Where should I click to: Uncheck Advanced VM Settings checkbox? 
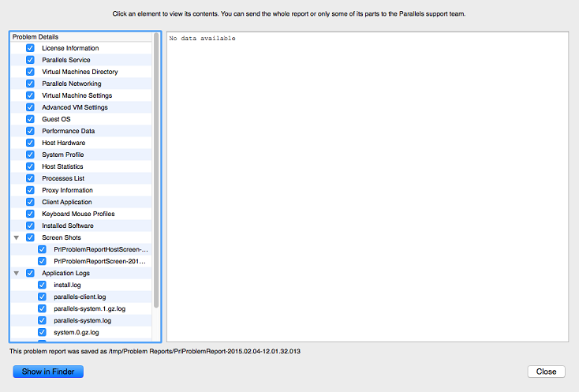pyautogui.click(x=30, y=107)
